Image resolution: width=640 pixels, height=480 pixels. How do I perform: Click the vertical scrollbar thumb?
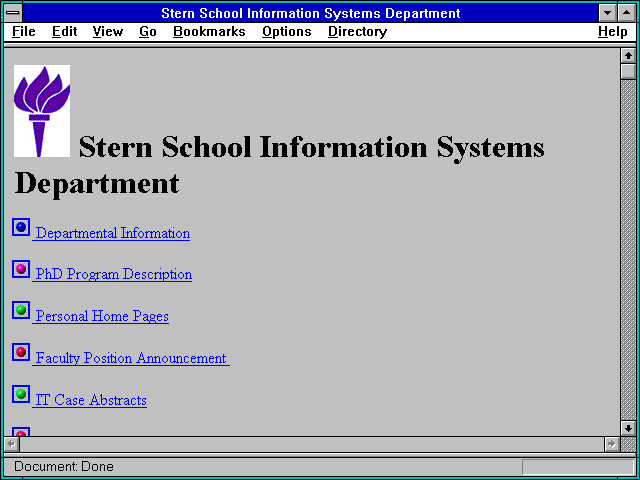click(628, 71)
